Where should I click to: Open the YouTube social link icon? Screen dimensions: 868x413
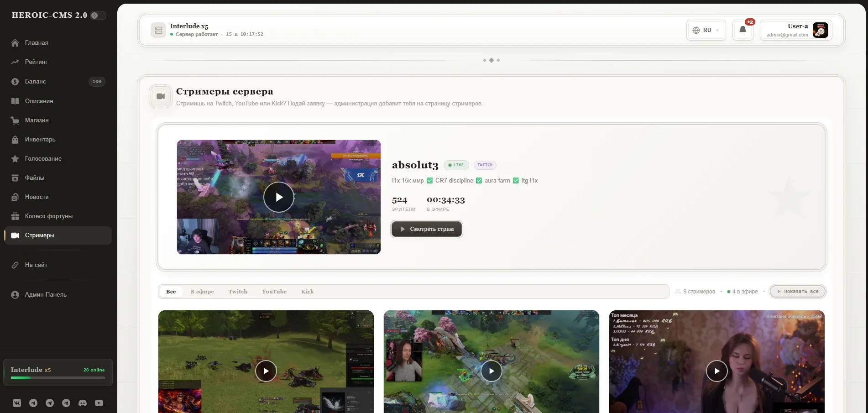[x=99, y=403]
